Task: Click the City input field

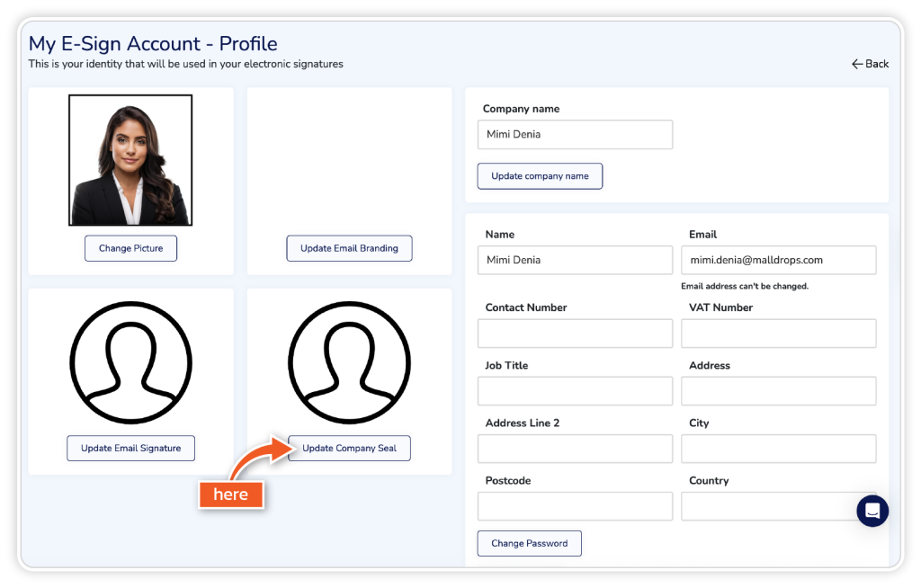Action: [778, 449]
